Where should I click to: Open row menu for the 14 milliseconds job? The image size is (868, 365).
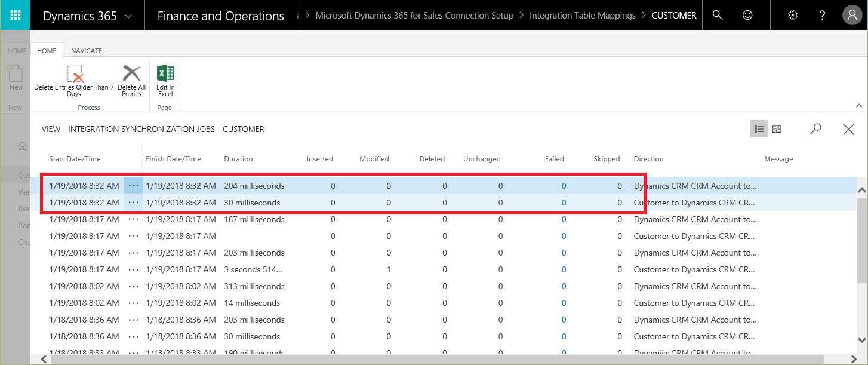pyautogui.click(x=133, y=303)
